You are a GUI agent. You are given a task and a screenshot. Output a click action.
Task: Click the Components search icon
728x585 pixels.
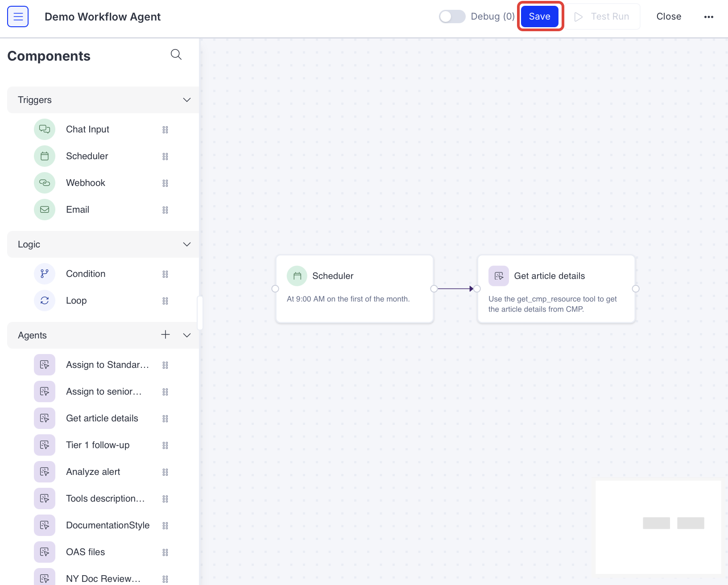click(x=176, y=54)
